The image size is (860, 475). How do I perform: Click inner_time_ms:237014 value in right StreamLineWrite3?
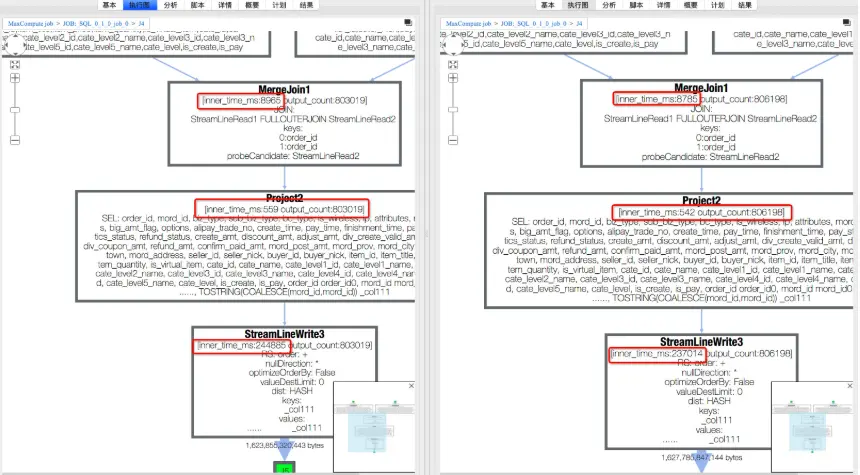(658, 354)
